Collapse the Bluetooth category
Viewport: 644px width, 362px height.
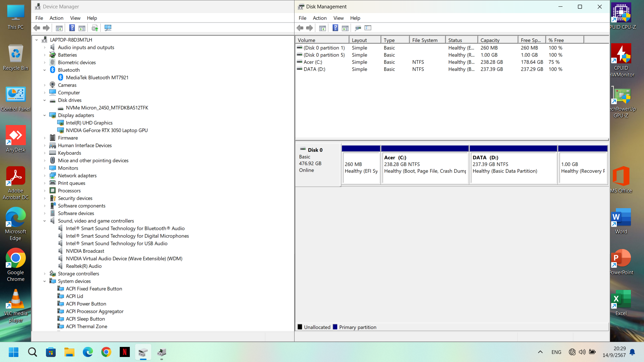coord(45,70)
